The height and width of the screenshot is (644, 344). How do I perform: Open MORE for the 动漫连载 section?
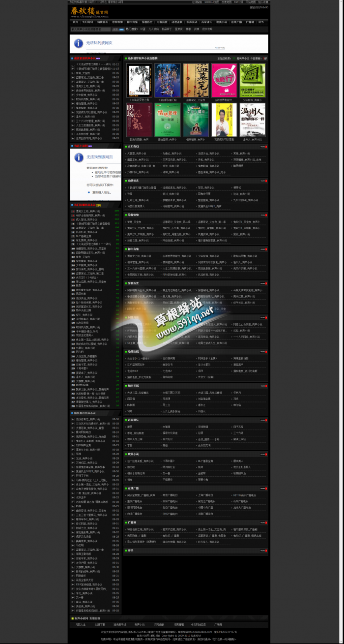pos(263,351)
